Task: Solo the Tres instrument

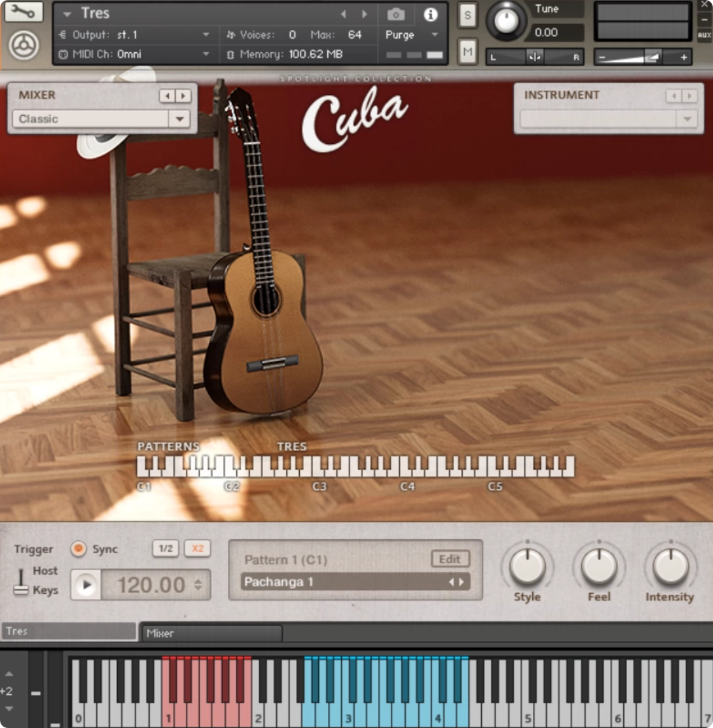Action: coord(468,15)
